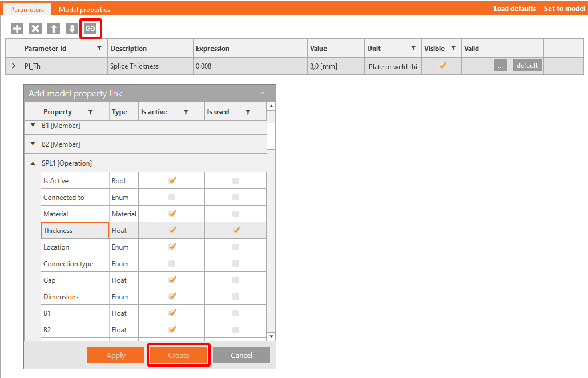Switch to the Model properties tab
Image resolution: width=588 pixels, height=378 pixels.
pyautogui.click(x=84, y=9)
